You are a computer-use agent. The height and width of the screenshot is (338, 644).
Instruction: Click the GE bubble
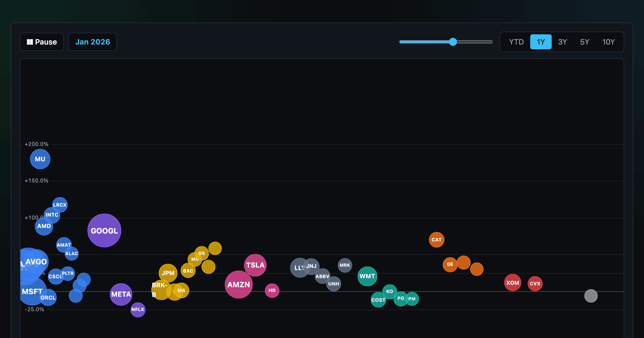click(450, 264)
